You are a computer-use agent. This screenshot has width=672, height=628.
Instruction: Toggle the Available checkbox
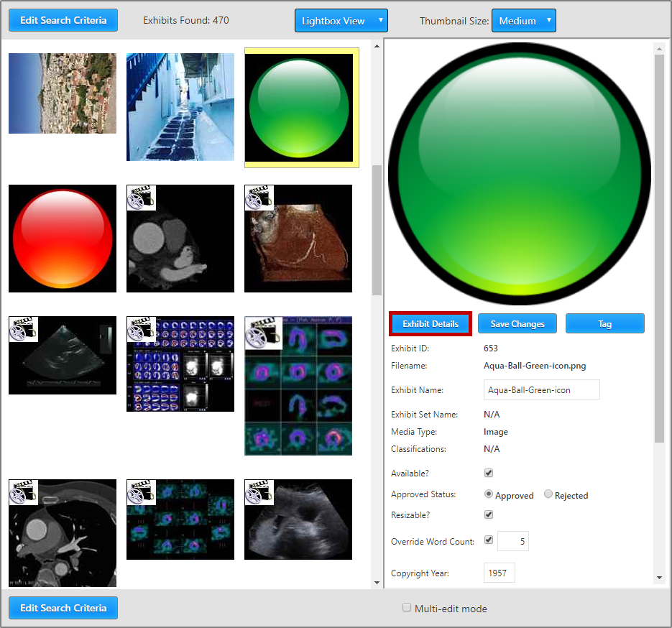pyautogui.click(x=489, y=474)
